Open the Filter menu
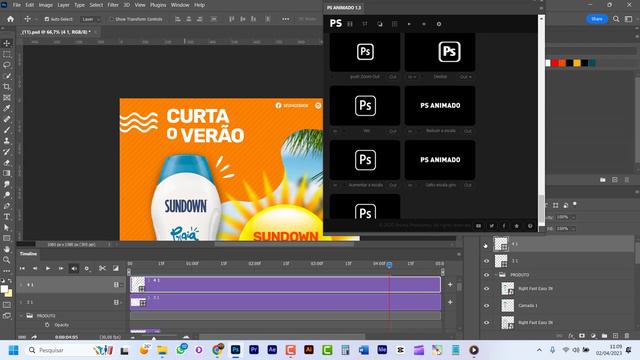Viewport: 640px width, 360px height. 113,5
